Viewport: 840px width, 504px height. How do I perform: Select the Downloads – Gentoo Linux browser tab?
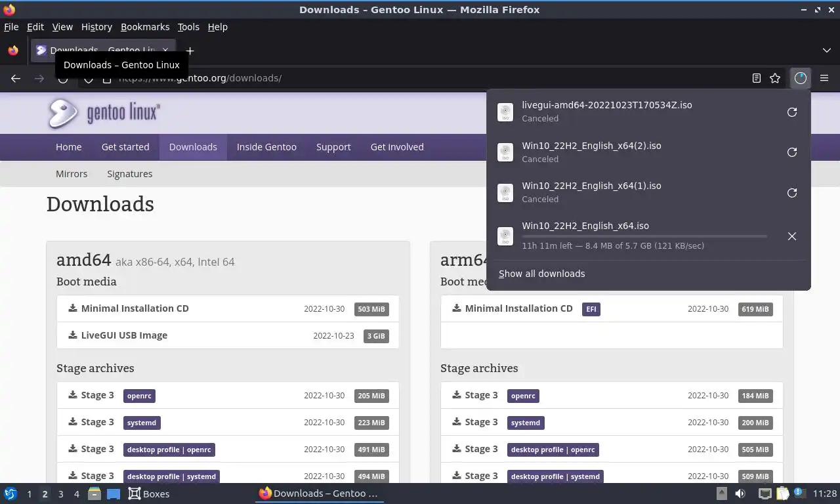(102, 51)
